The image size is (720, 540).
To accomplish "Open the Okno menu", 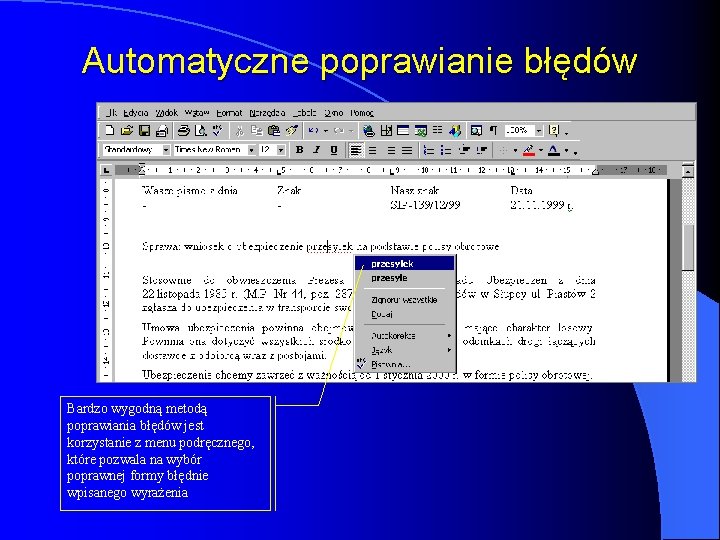I will (334, 112).
